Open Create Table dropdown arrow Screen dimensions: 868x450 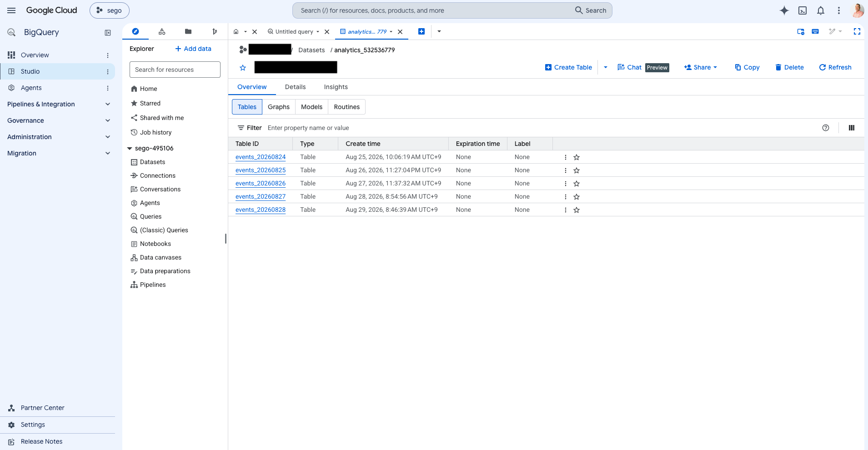[x=606, y=67]
